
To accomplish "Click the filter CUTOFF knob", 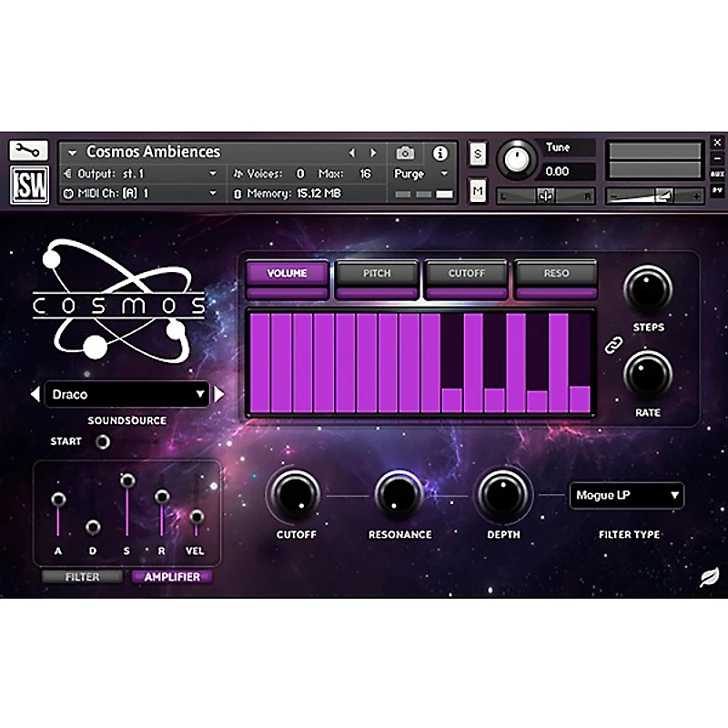I will click(x=295, y=495).
